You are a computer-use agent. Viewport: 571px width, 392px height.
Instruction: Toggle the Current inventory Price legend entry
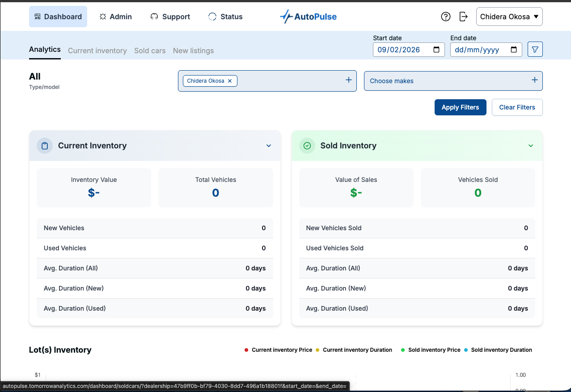point(278,350)
